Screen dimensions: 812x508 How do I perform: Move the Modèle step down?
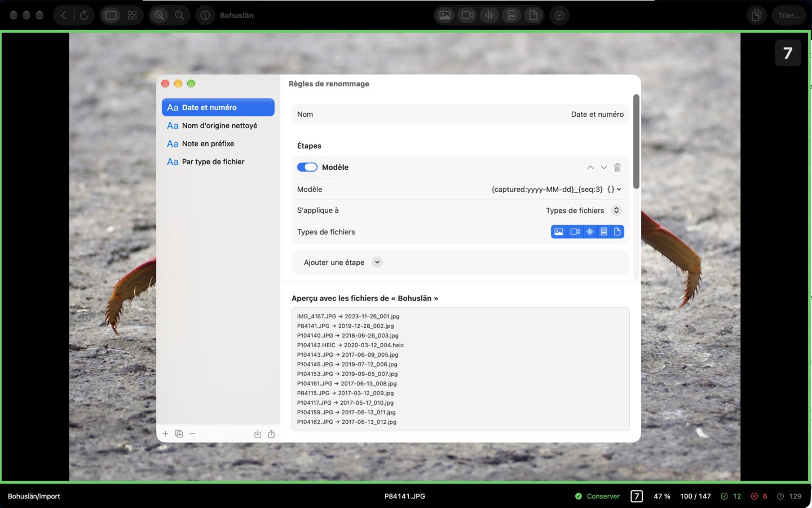(604, 167)
